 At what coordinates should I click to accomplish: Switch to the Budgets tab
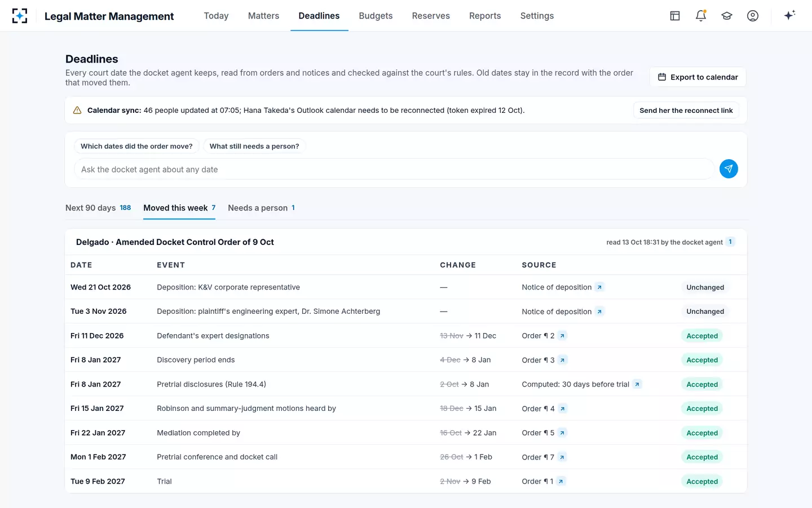[x=376, y=16]
